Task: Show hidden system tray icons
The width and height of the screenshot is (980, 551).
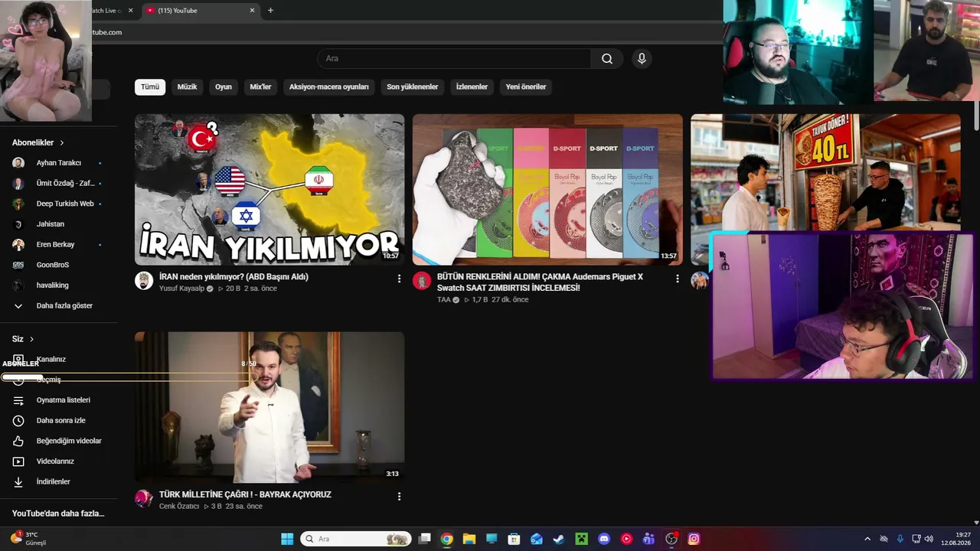Action: coord(867,539)
